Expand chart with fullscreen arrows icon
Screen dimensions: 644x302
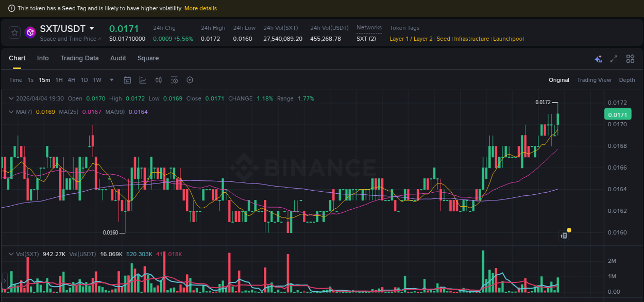[x=614, y=59]
